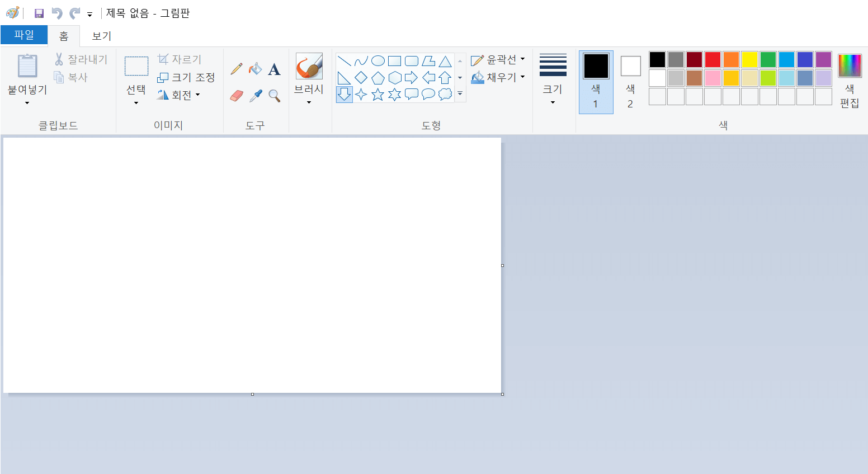Viewport: 868px width, 474px height.
Task: Click the rectangular selection tool button
Action: coord(136,66)
